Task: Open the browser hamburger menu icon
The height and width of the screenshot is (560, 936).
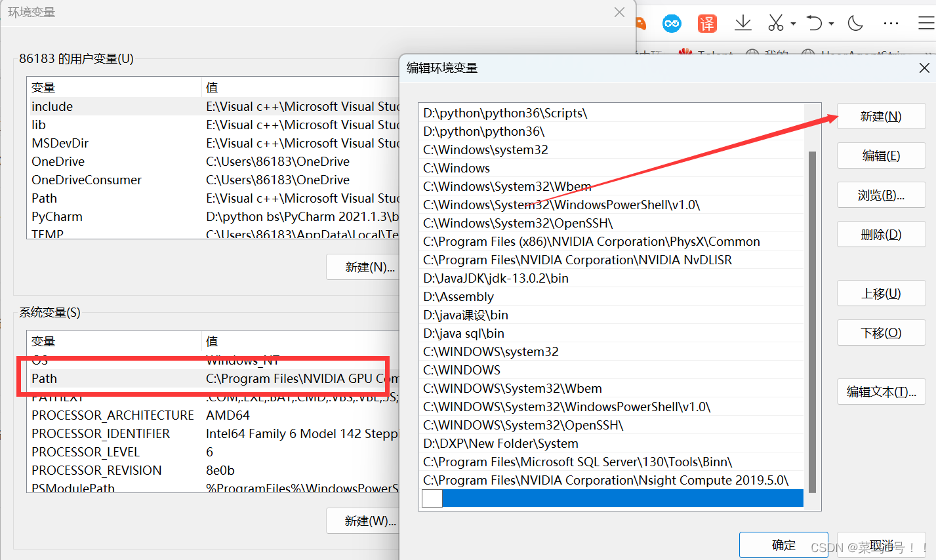Action: [x=926, y=24]
